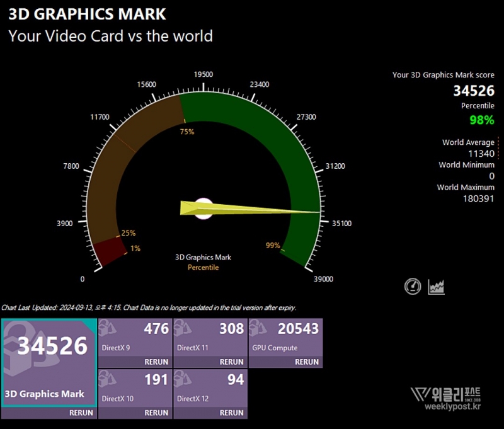Click the 1% marker on the gauge

(135, 248)
